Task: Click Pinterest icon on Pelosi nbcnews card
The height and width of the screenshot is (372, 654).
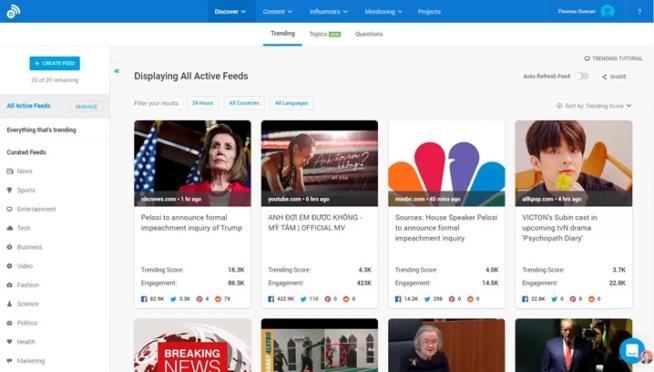Action: tap(199, 299)
